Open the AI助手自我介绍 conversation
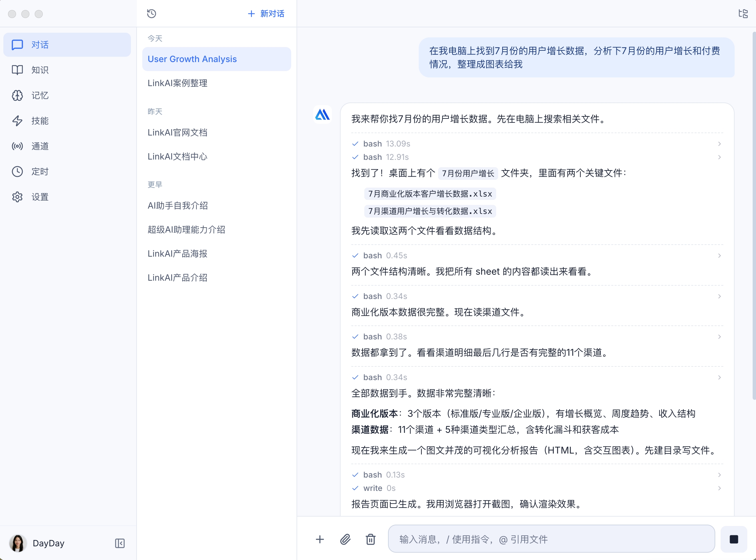The height and width of the screenshot is (560, 756). point(216,206)
